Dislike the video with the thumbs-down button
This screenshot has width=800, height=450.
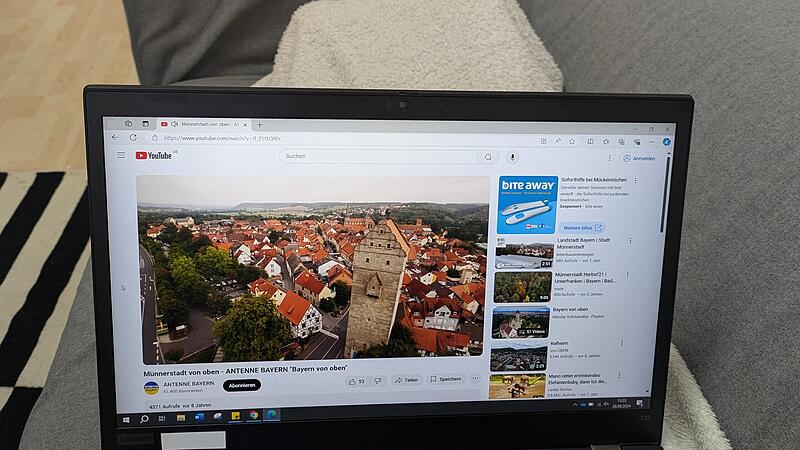click(378, 381)
